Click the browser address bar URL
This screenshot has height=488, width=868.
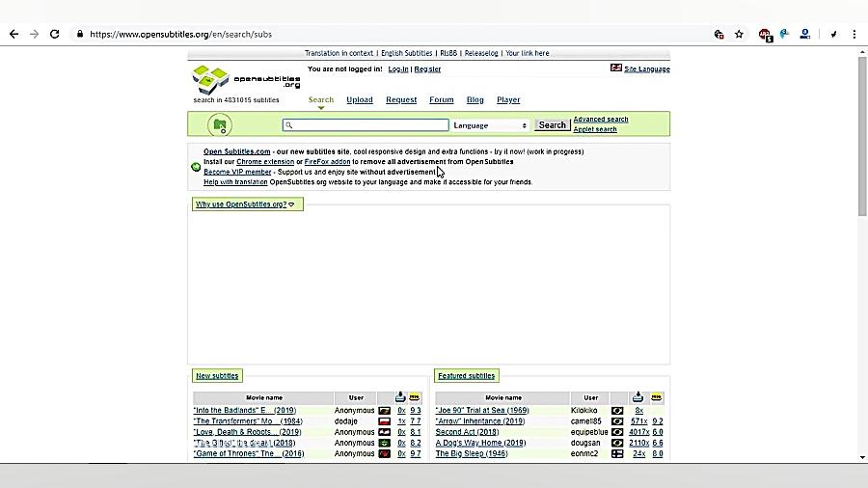181,35
